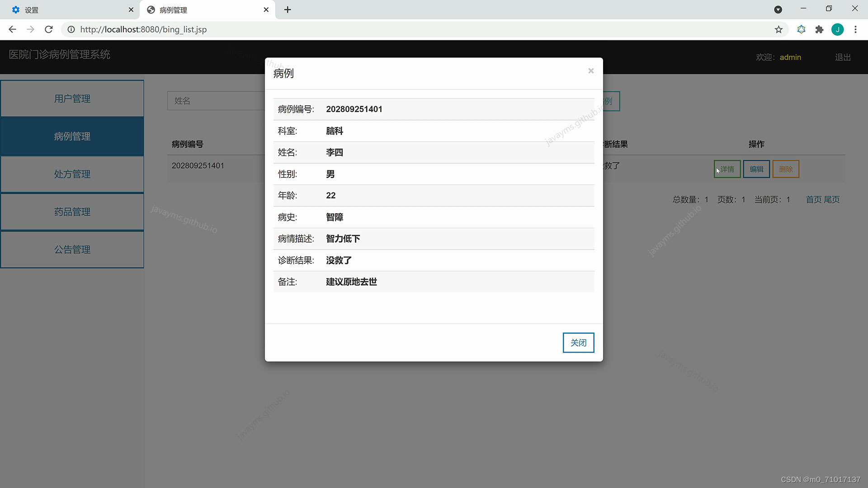Open 用户管理 in the sidebar

pos(72,99)
